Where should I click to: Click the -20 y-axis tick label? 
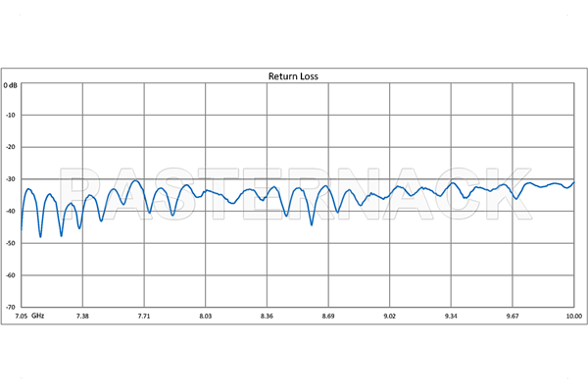pos(12,148)
